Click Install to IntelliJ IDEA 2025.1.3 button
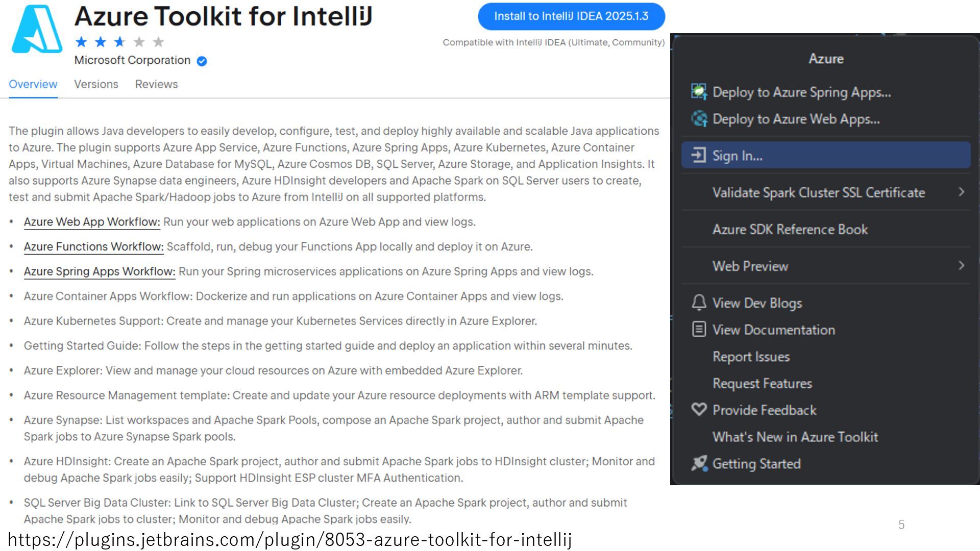This screenshot has width=980, height=551. click(571, 16)
